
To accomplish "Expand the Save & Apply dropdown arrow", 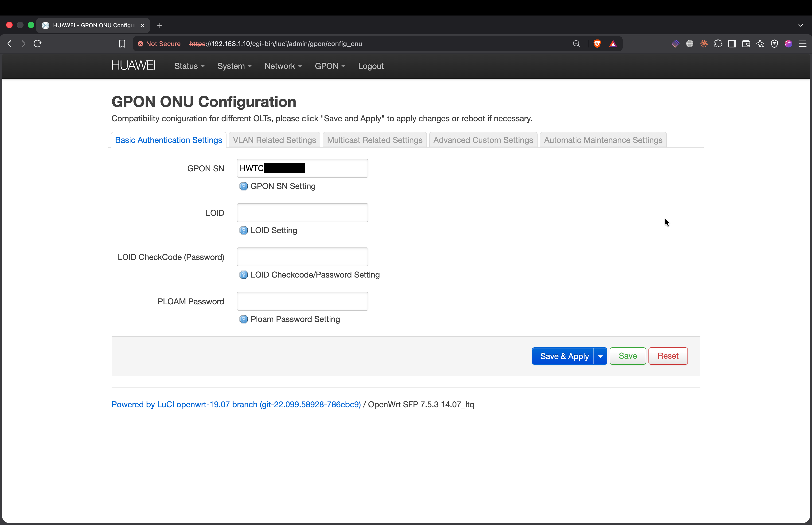I will (600, 356).
